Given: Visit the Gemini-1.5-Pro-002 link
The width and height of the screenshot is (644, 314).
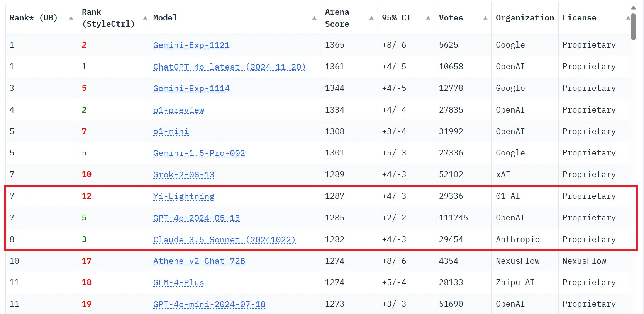Looking at the screenshot, I should tap(199, 153).
